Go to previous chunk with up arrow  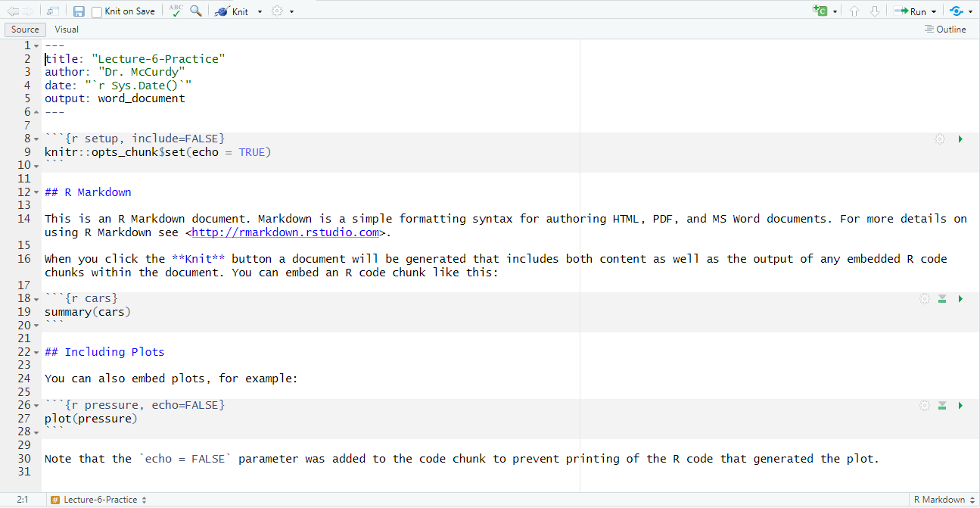(854, 11)
